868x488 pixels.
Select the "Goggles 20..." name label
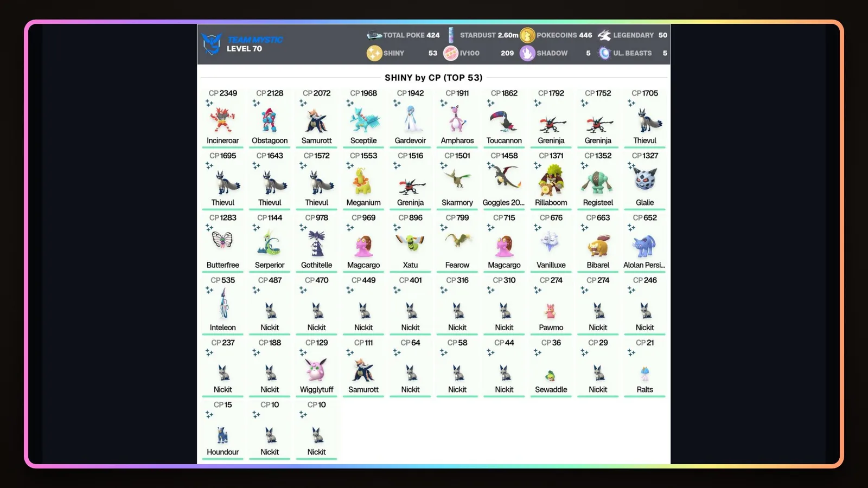point(504,203)
